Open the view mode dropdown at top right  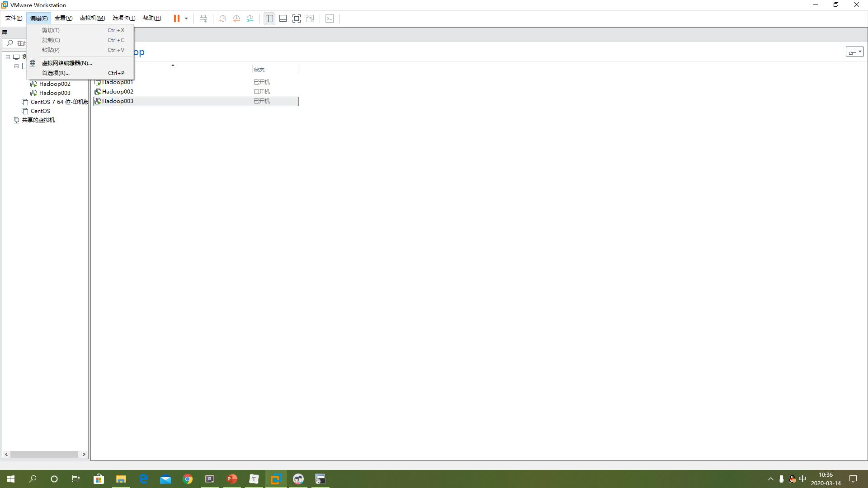(x=854, y=52)
